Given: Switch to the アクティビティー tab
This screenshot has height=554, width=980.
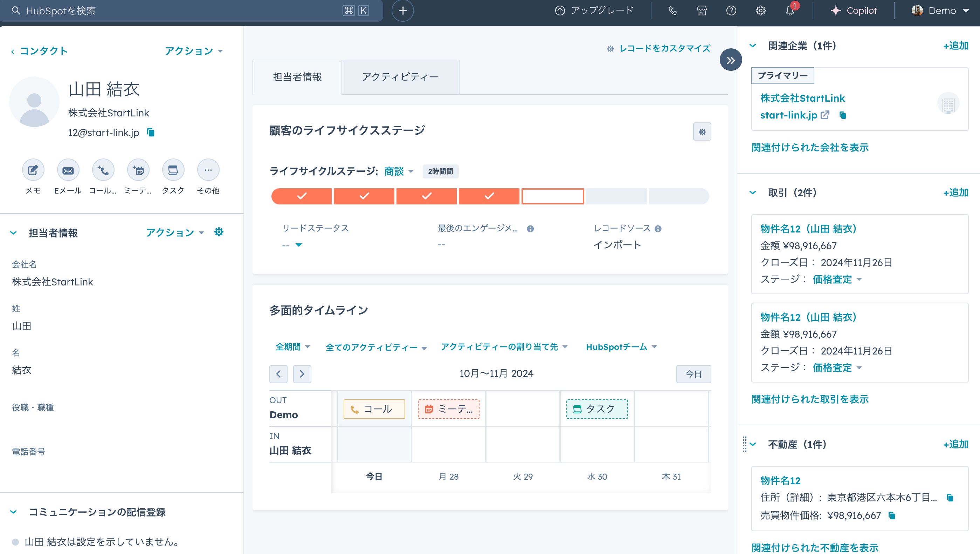Looking at the screenshot, I should [x=400, y=76].
